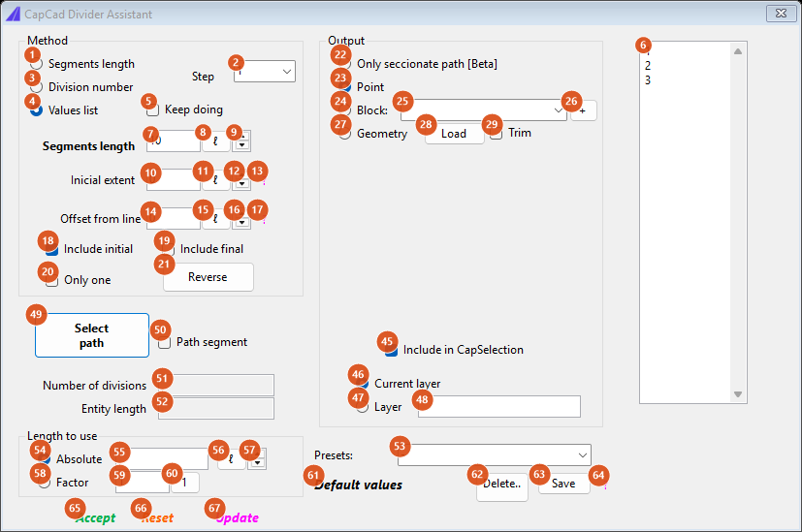
Task: Check the Path segment checkbox
Action: 164,342
